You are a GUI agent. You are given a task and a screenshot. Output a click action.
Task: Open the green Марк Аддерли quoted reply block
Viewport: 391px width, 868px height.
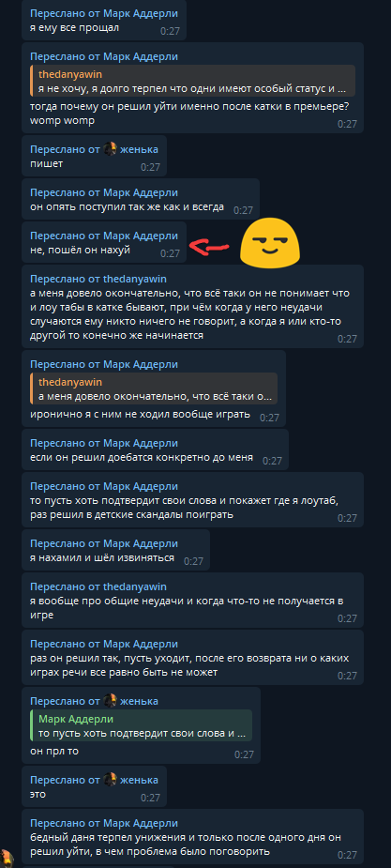(x=141, y=725)
